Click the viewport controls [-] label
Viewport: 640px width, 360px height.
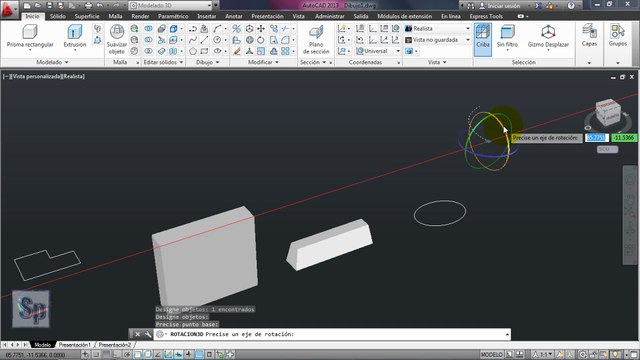pyautogui.click(x=6, y=76)
